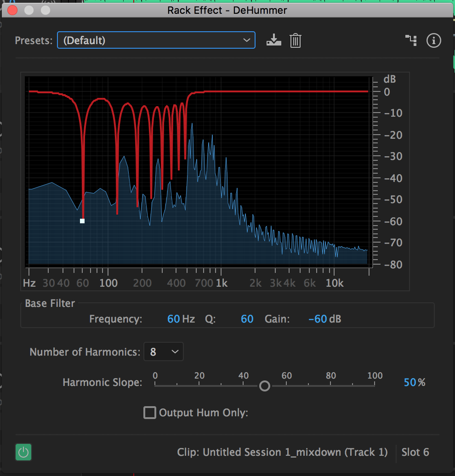The image size is (455, 476).
Task: Click the Gain value of -60 dB
Action: tap(317, 319)
